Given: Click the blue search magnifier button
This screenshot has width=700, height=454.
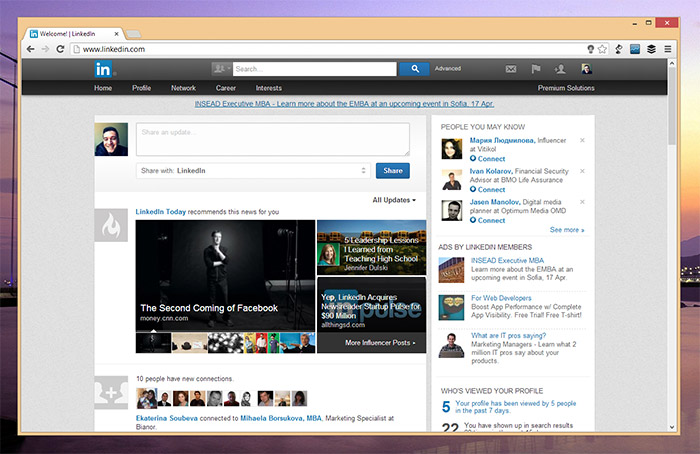Looking at the screenshot, I should 413,69.
